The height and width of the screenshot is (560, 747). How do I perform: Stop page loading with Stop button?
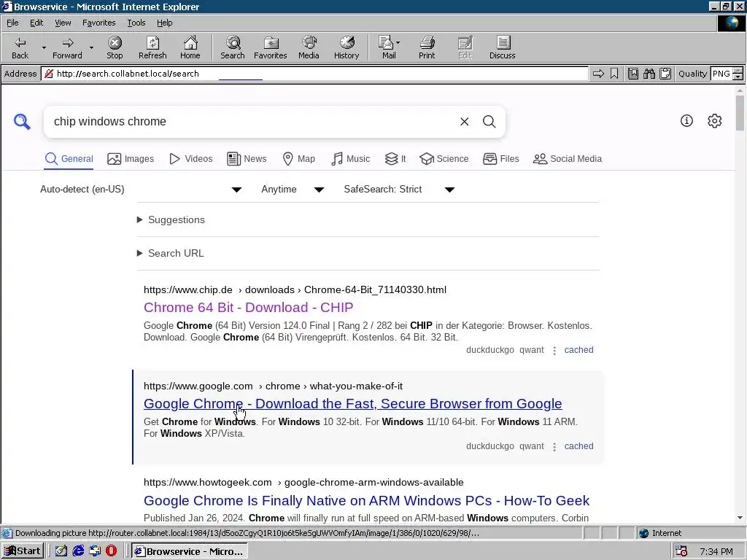pos(115,47)
